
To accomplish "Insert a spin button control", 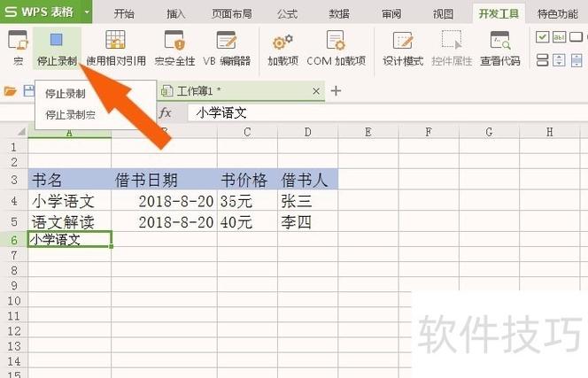I will 559,60.
